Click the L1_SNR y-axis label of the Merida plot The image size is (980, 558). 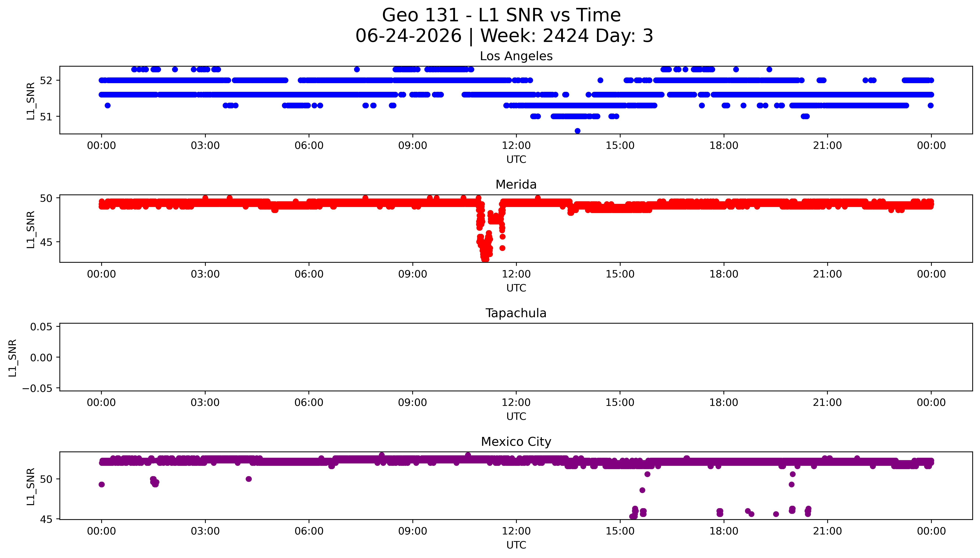[x=31, y=229]
